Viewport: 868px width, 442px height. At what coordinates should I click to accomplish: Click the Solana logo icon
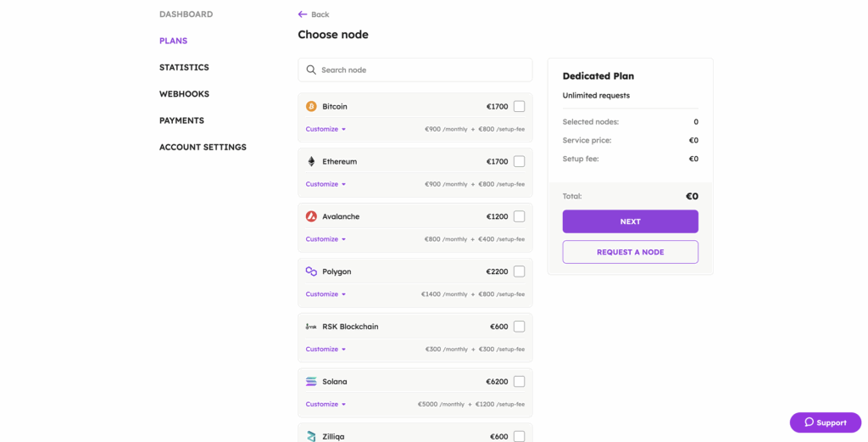311,382
